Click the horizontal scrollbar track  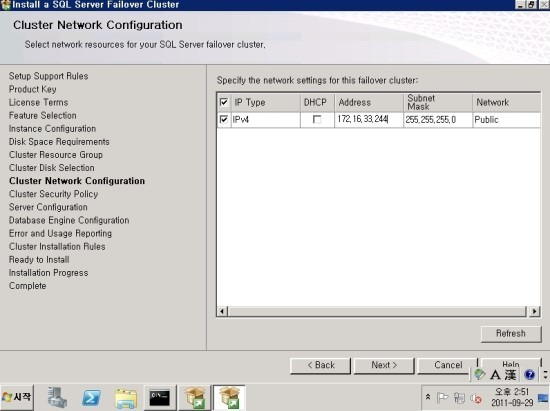[377, 311]
